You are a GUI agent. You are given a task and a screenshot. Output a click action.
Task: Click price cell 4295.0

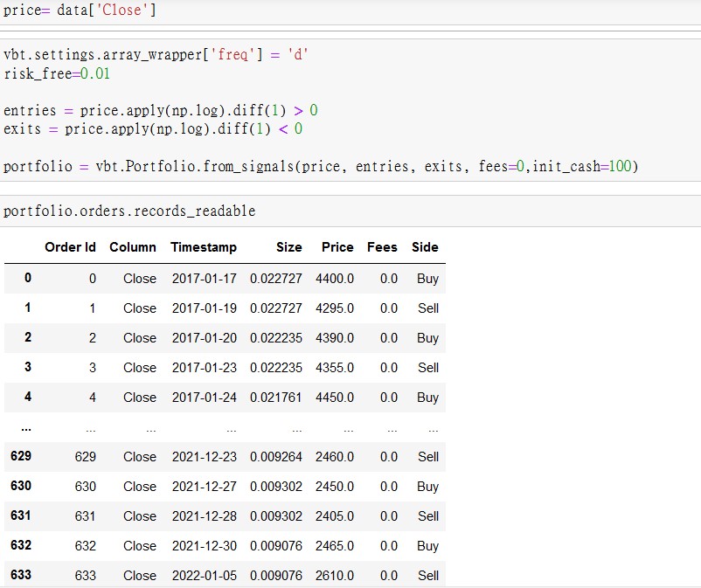(335, 308)
